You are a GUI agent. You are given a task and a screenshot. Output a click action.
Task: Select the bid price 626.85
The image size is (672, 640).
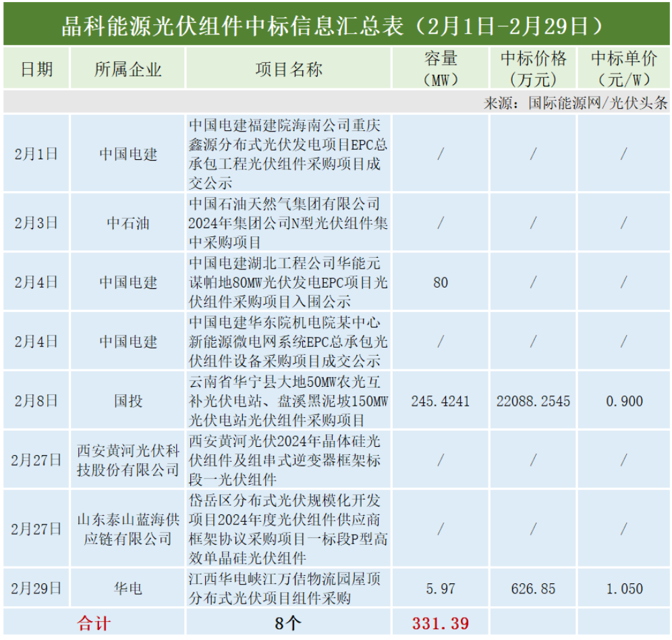533,589
